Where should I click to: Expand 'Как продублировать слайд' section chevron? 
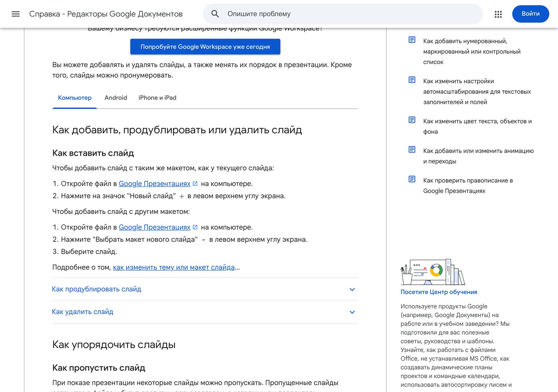click(x=352, y=290)
